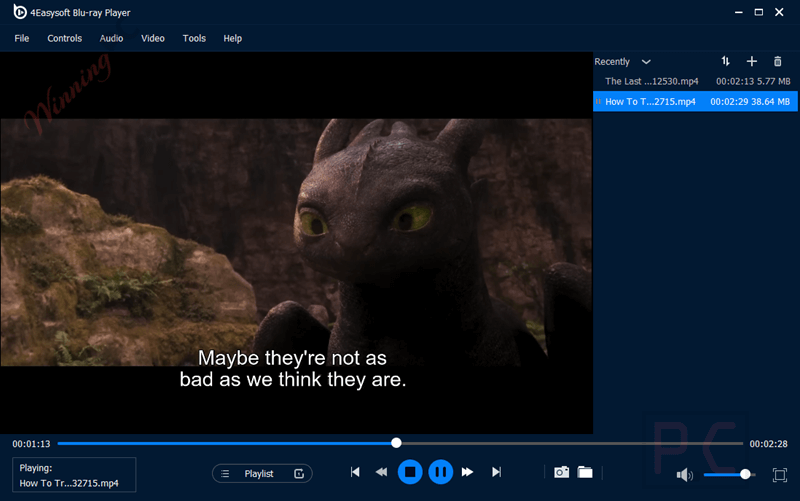Fast forward the video

(467, 472)
